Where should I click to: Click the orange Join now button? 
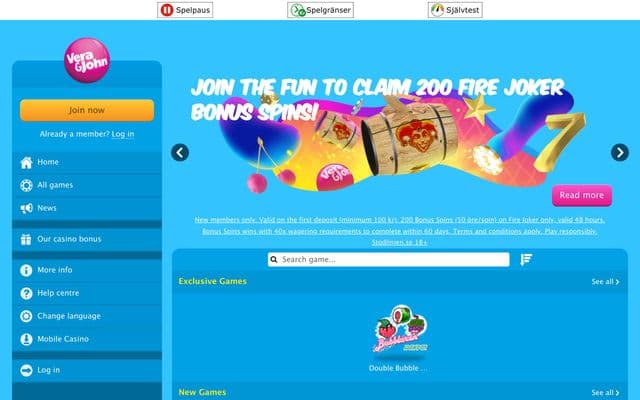(x=87, y=110)
